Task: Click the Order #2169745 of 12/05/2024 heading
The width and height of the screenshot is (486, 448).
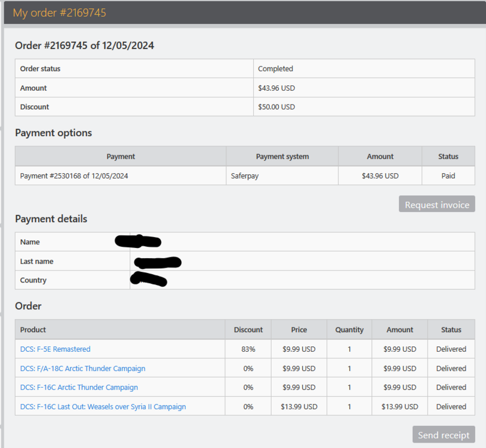Action: (84, 45)
